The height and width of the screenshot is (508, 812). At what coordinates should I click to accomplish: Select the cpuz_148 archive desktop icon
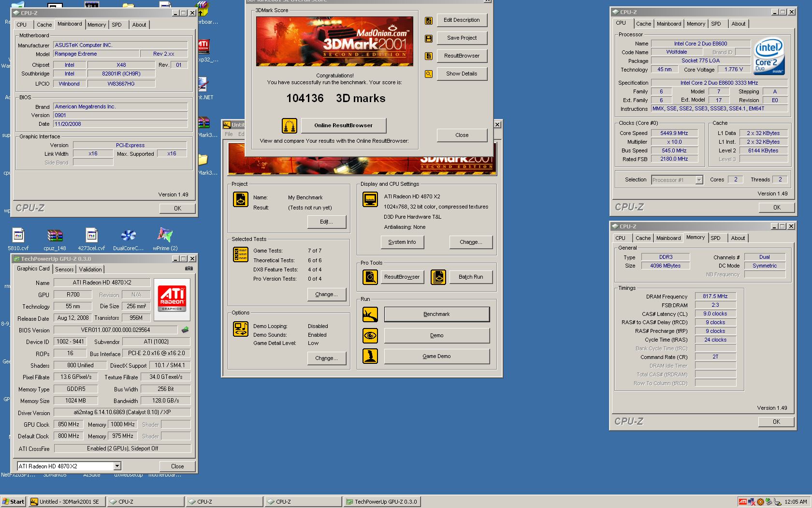coord(55,239)
